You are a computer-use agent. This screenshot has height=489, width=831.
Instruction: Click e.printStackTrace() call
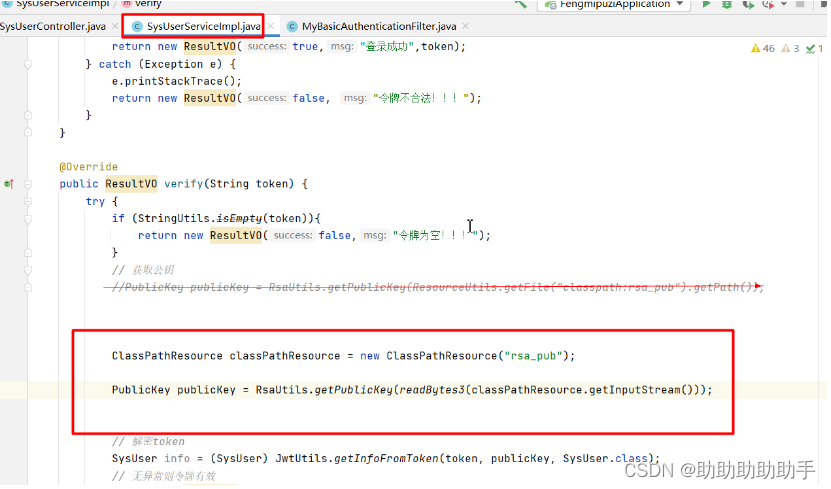(176, 81)
